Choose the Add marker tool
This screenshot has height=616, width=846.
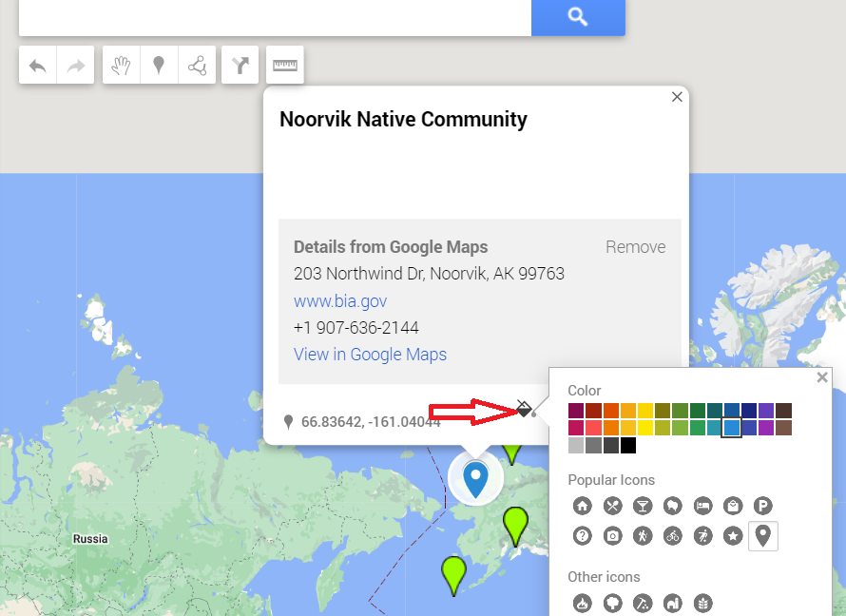[x=159, y=66]
